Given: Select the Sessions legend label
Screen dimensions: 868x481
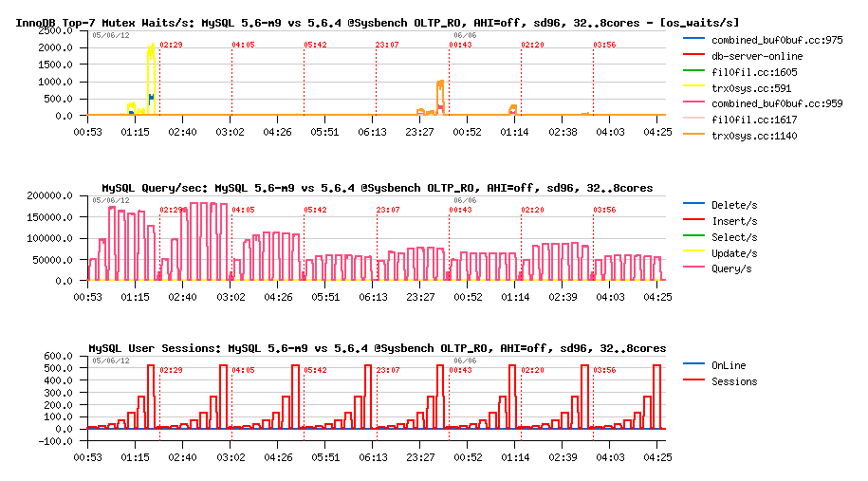Looking at the screenshot, I should (x=734, y=381).
